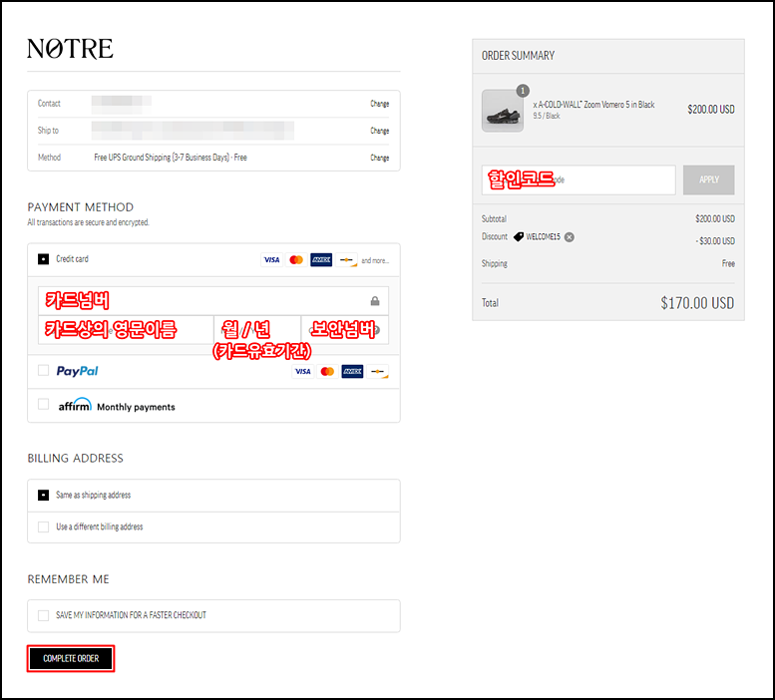Click the ORDER SUMMARY heading
This screenshot has width=775, height=700.
518,56
